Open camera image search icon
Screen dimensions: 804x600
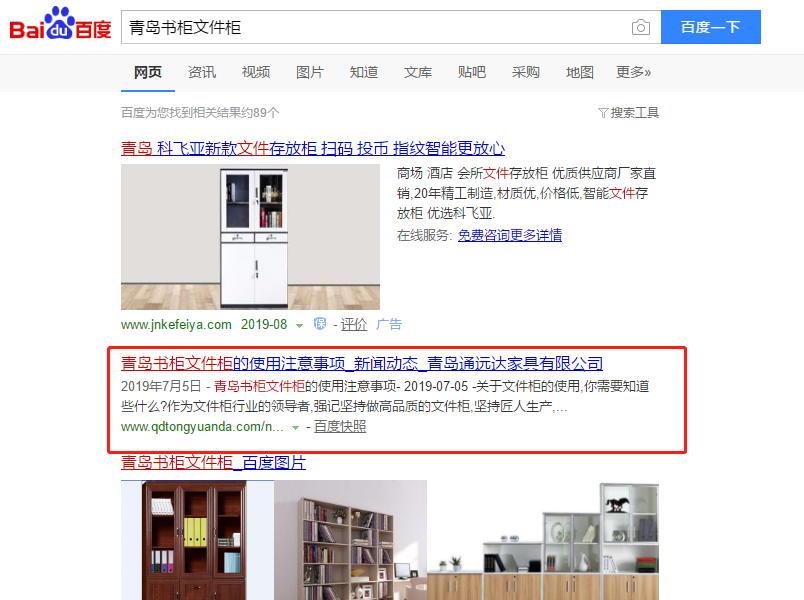click(640, 27)
